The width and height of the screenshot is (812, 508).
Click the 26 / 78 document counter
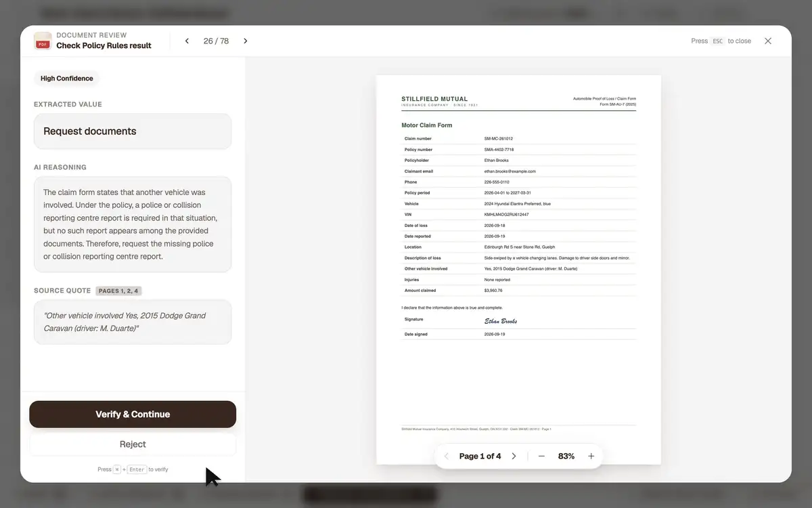(216, 41)
